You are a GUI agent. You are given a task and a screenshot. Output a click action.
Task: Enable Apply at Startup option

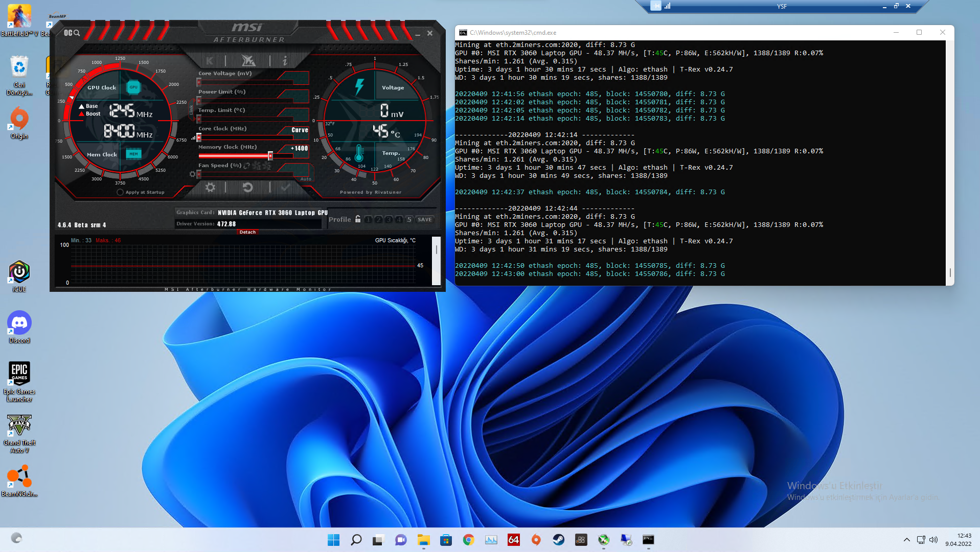point(120,192)
